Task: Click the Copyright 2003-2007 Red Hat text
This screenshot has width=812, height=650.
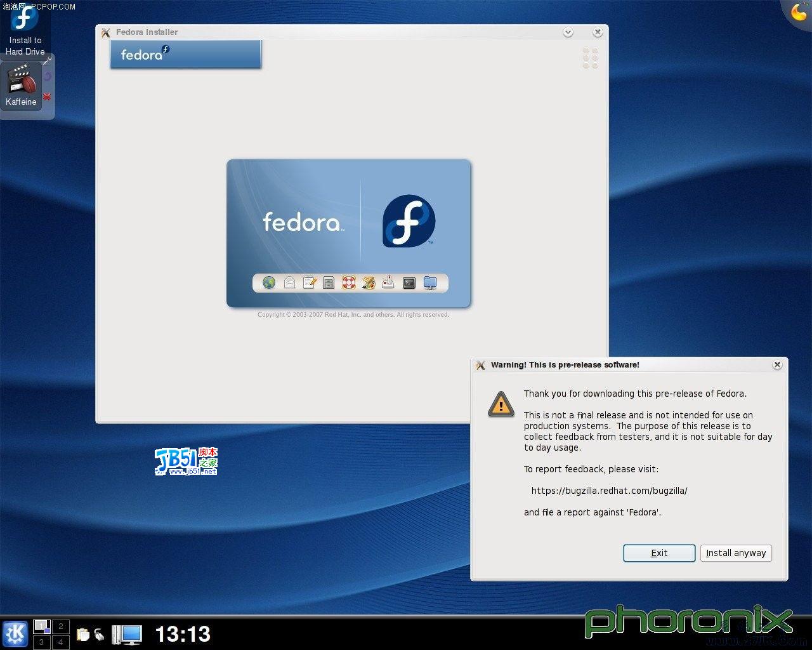Action: pos(353,315)
